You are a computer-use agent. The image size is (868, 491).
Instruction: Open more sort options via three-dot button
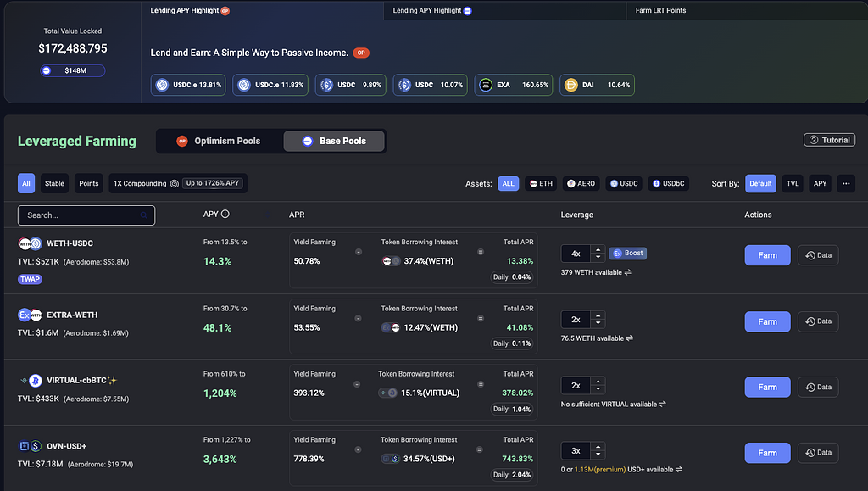[845, 183]
